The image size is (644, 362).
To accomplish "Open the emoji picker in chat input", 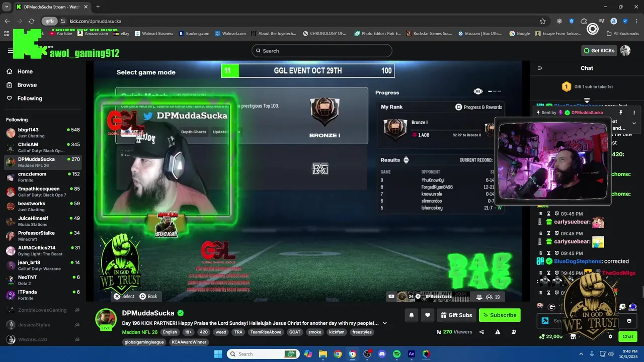I will point(629,321).
